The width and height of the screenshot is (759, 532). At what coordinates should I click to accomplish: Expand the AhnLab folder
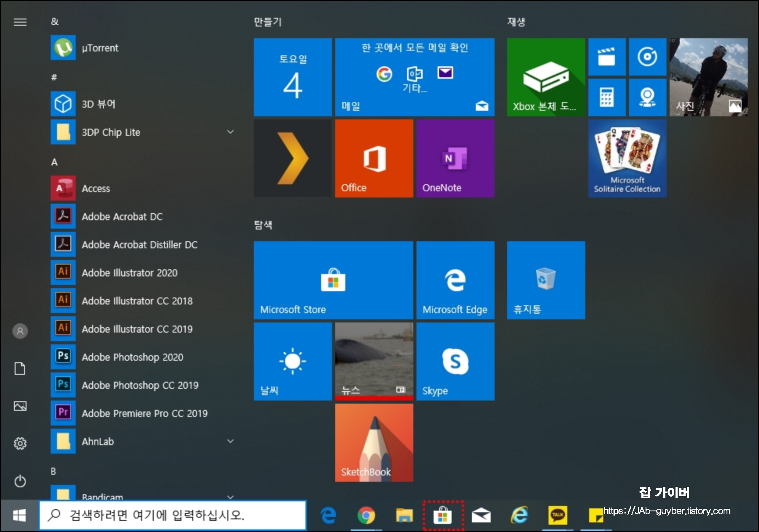tap(143, 441)
